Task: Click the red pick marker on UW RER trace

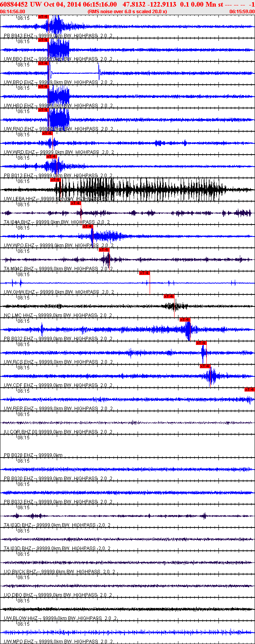Action: point(250,390)
